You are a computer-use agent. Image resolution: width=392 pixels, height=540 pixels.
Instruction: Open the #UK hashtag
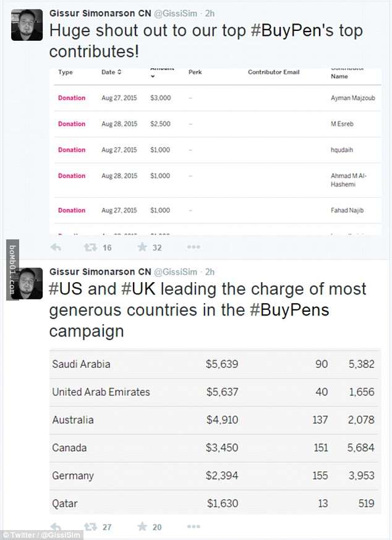coord(138,289)
